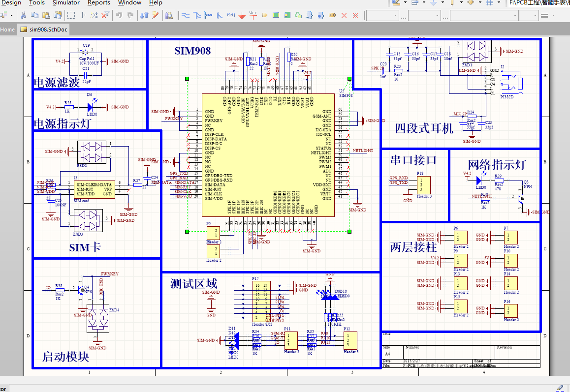Select the Device Sheet Symbol recycle icon
This screenshot has width=570, height=392.
tap(298, 15)
